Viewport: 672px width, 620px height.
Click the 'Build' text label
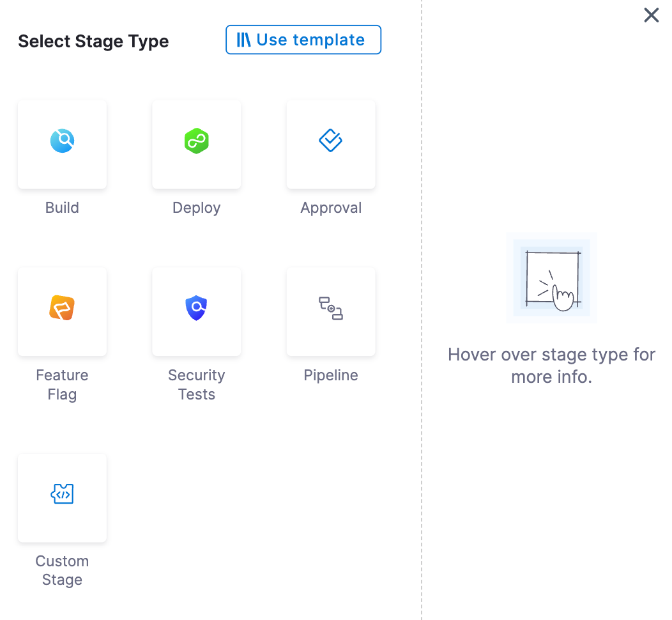62,208
